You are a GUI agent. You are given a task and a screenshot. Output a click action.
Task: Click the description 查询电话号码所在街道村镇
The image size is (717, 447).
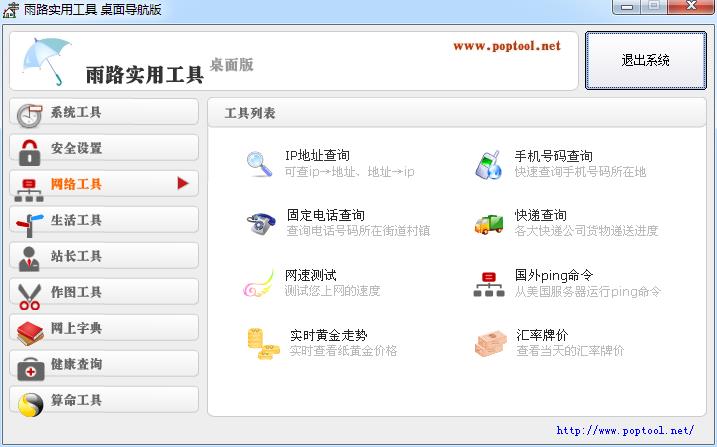coord(358,231)
